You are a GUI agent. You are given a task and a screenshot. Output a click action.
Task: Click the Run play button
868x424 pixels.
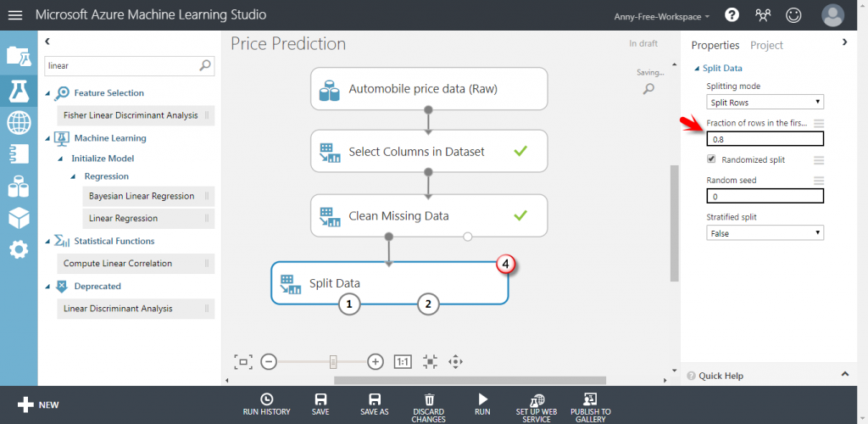point(482,404)
